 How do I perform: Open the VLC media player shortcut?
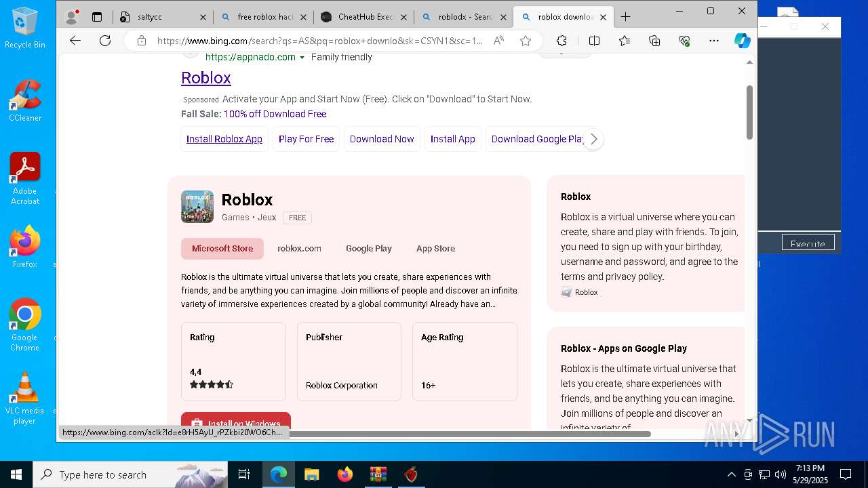click(25, 398)
